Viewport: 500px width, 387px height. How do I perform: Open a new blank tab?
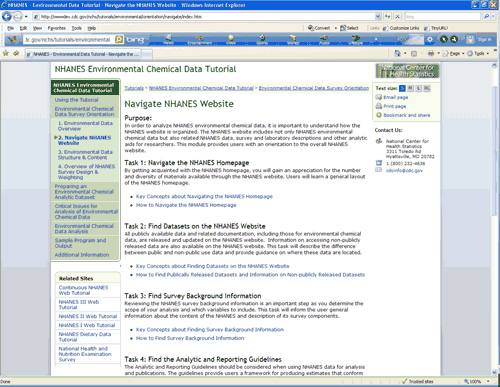point(147,54)
